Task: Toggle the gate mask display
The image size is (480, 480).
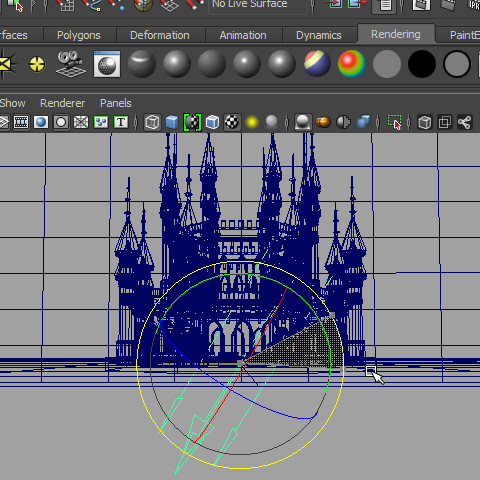Action: click(x=61, y=122)
